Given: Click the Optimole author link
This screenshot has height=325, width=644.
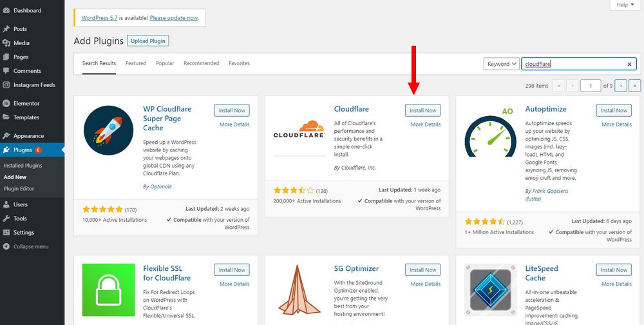Looking at the screenshot, I should tap(160, 186).
